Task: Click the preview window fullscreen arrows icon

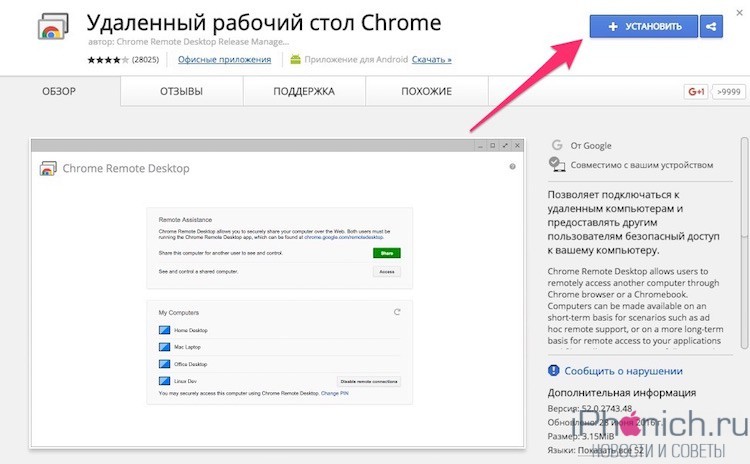Action: pyautogui.click(x=505, y=145)
